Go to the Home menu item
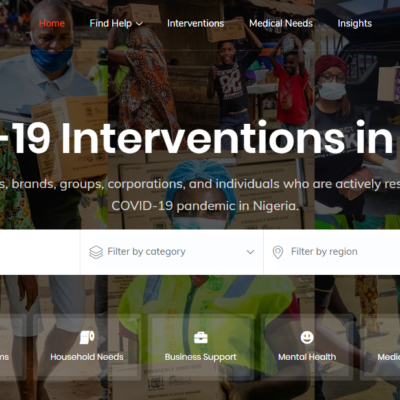Screen dimensions: 400x400 [52, 23]
